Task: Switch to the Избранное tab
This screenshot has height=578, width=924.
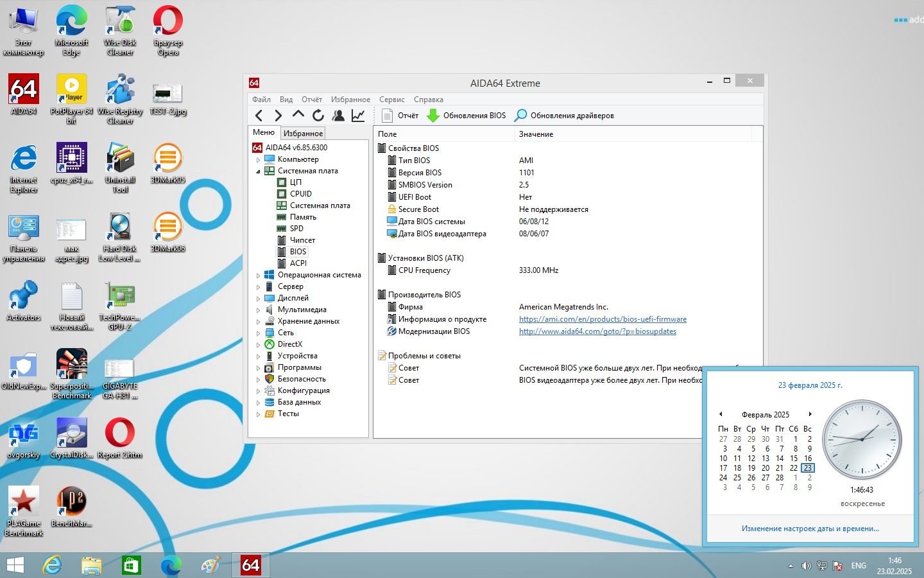Action: (303, 133)
